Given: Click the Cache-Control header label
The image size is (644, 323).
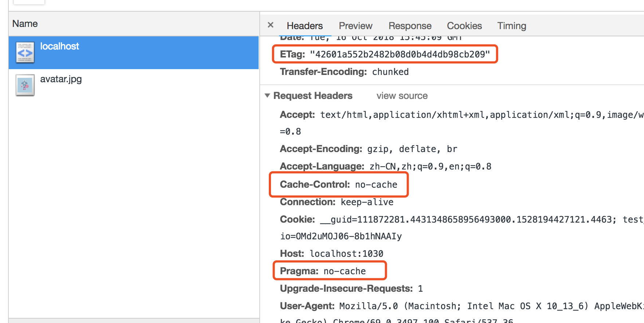Looking at the screenshot, I should coord(315,184).
